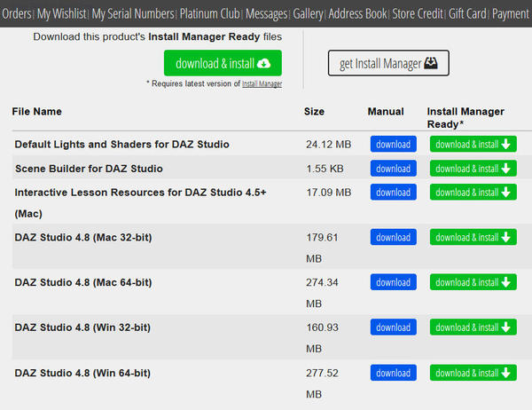532x410 pixels.
Task: Open the Orders menu item
Action: [16, 14]
